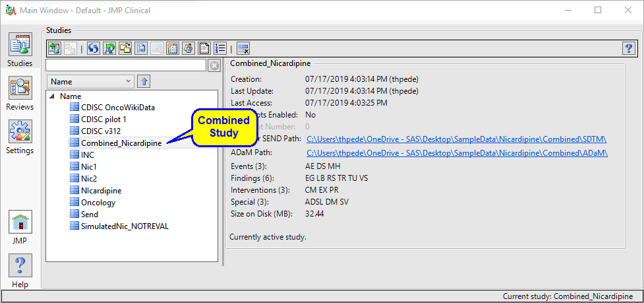Click the blue document save icon in toolbar

click(141, 48)
